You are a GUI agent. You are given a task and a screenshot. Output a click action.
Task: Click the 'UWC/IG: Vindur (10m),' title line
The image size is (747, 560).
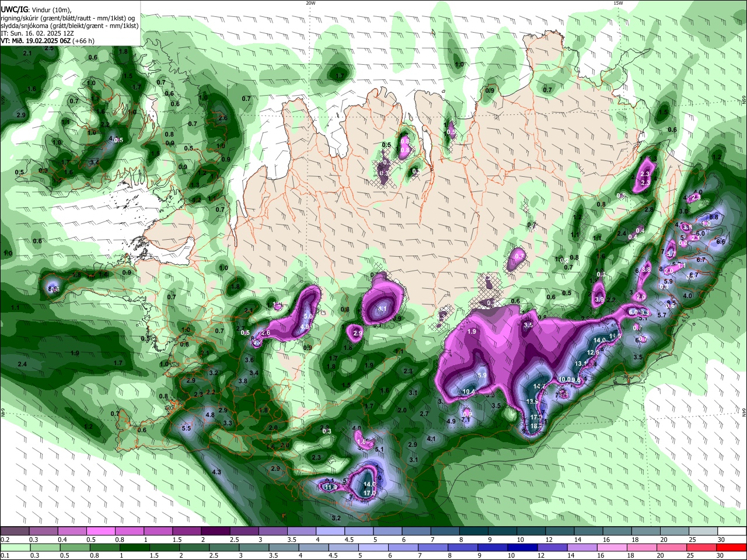click(36, 9)
